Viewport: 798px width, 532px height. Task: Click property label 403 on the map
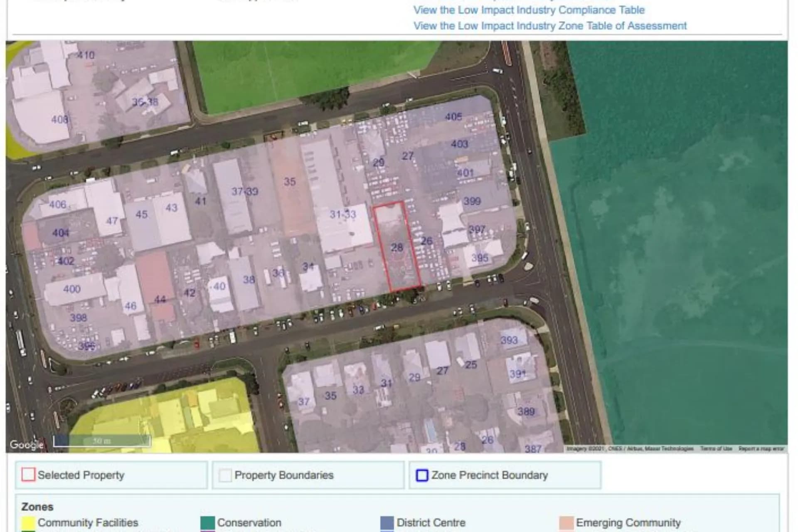[x=459, y=144]
